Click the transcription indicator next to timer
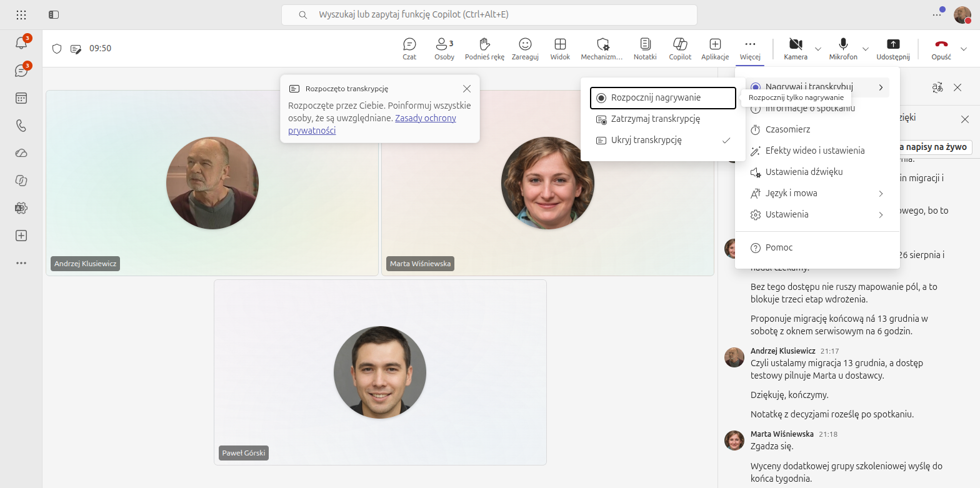980x488 pixels. click(x=76, y=49)
